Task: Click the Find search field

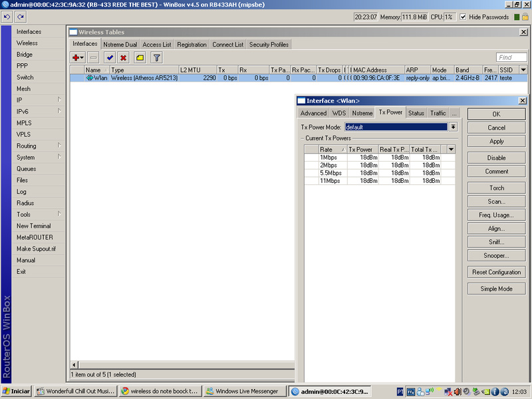Action: 511,57
